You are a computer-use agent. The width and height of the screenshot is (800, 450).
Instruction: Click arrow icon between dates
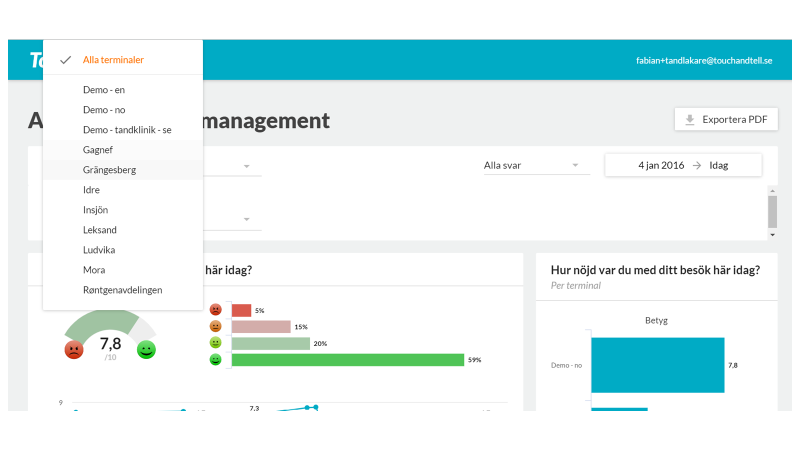click(696, 165)
